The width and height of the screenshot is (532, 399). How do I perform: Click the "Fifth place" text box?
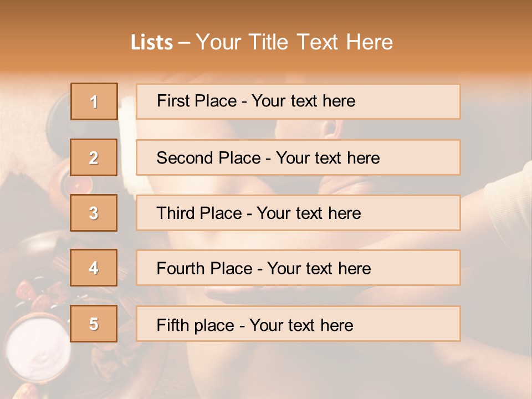tap(298, 324)
